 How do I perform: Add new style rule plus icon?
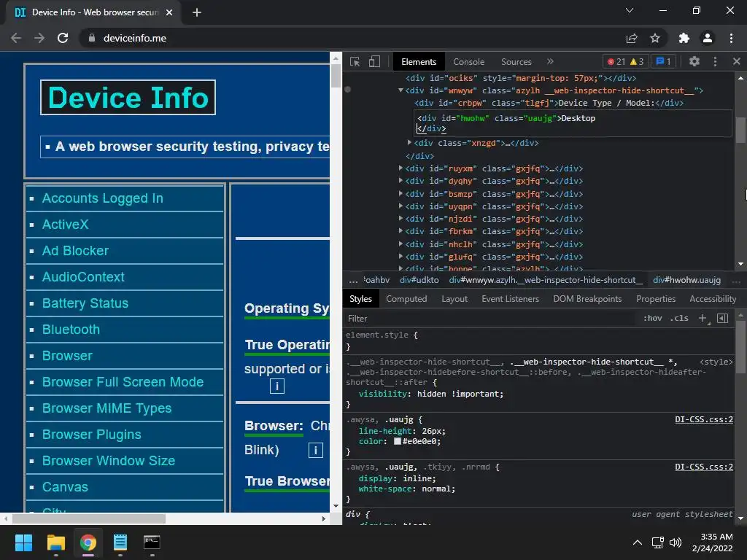point(703,318)
